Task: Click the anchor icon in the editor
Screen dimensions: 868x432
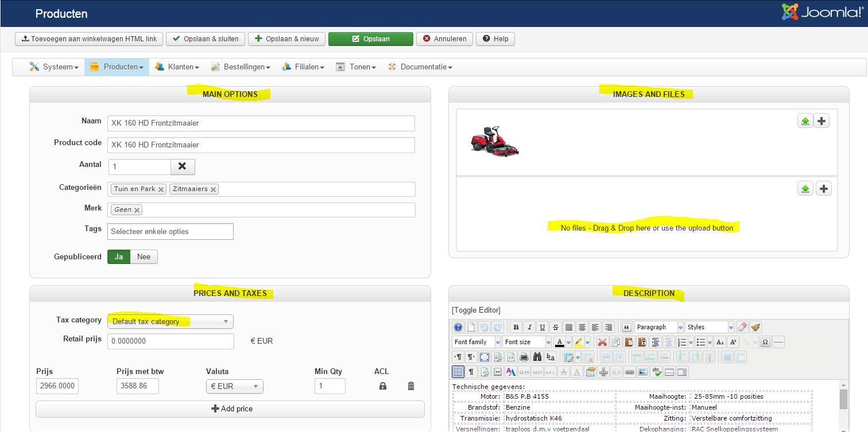Action: (x=603, y=372)
